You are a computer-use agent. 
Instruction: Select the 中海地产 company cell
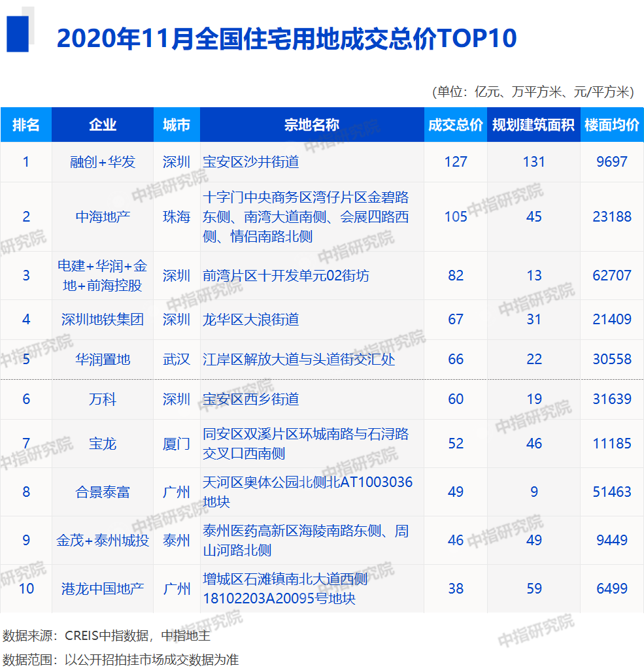[103, 217]
